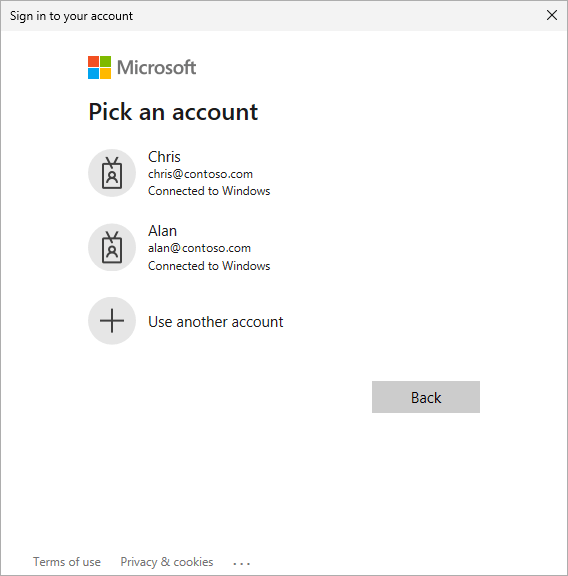Select Alan's account badge icon
Image resolution: width=568 pixels, height=576 pixels.
click(x=112, y=247)
